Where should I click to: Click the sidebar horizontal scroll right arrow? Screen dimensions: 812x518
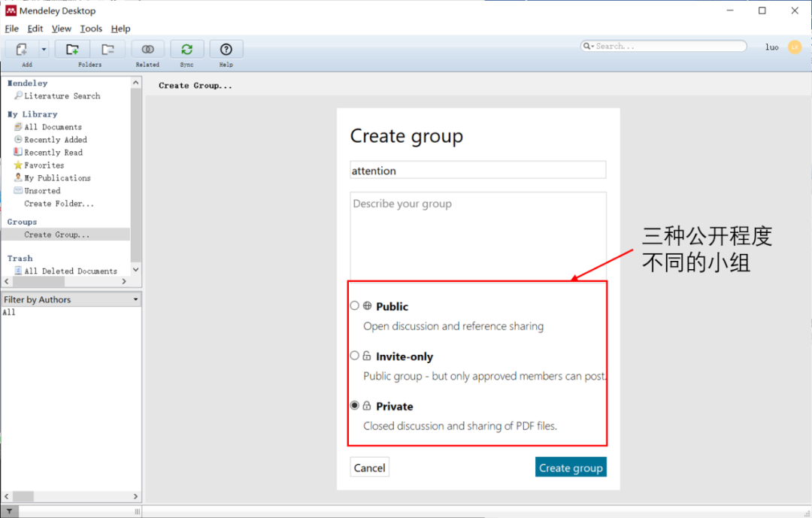tap(124, 281)
